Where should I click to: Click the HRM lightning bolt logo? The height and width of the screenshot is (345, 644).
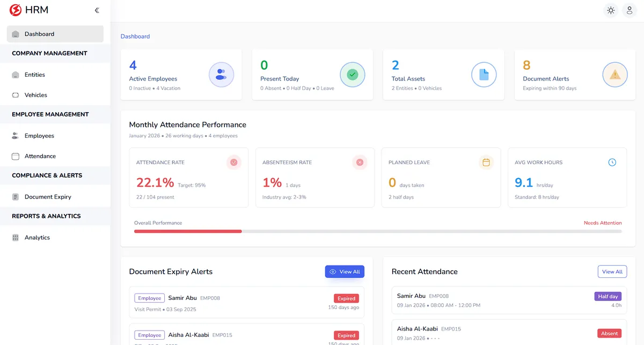click(x=16, y=10)
